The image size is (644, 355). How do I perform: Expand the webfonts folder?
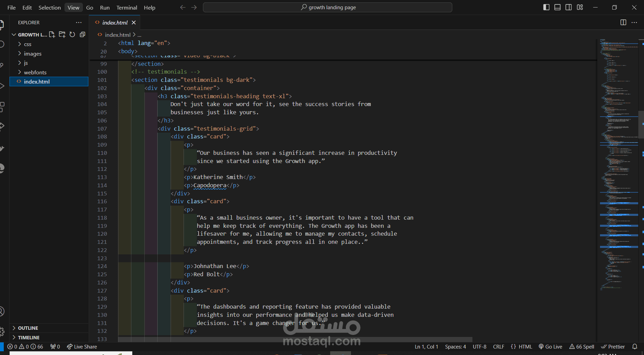point(49,72)
